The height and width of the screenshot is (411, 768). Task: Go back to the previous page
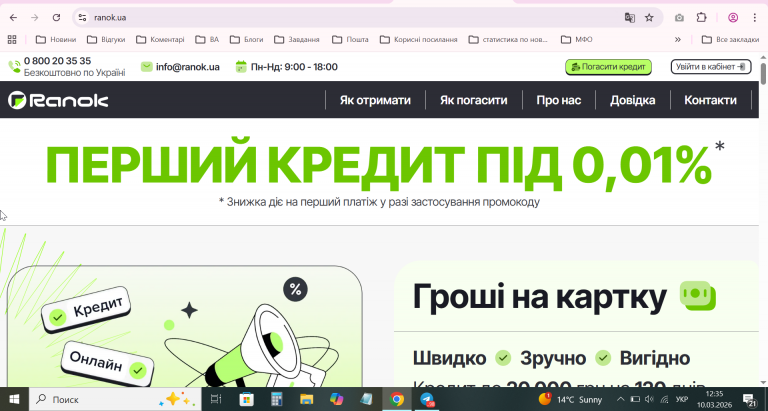(13, 18)
